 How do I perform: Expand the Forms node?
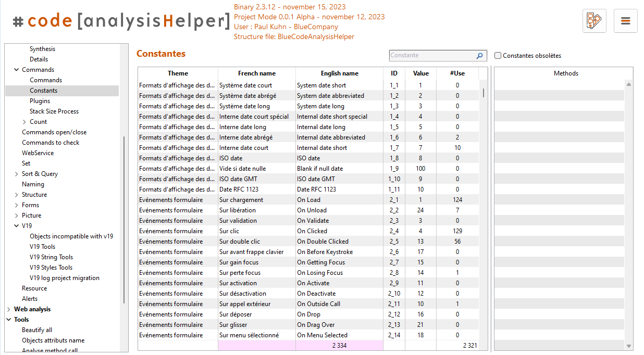(x=17, y=205)
